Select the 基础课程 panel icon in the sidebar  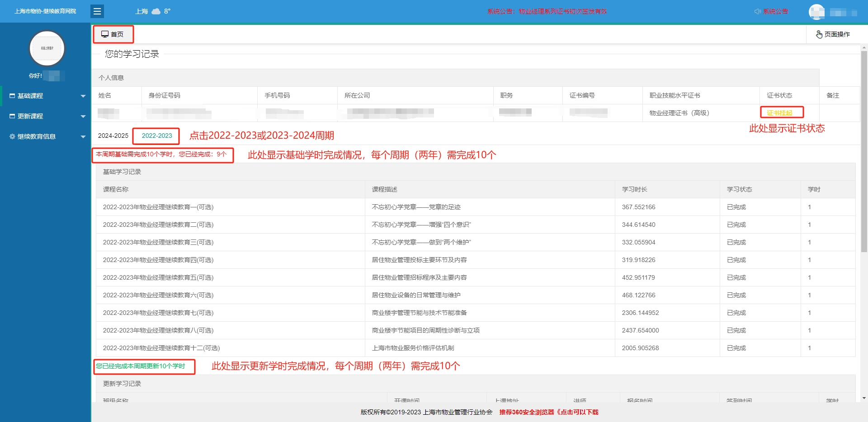pos(12,96)
